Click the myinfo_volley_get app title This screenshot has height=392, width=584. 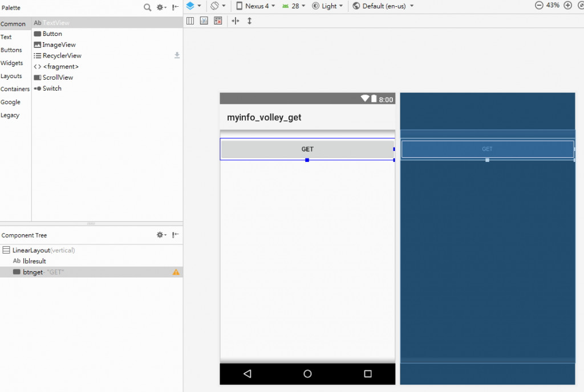point(264,117)
